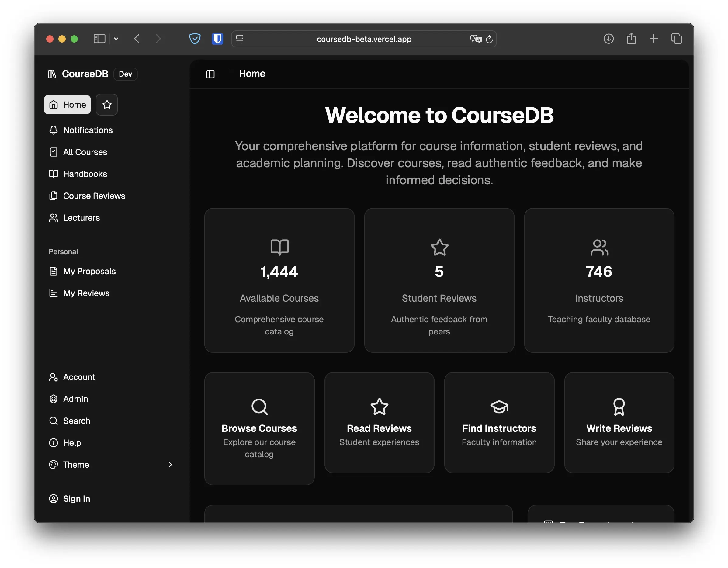This screenshot has height=568, width=728.
Task: Click the bell icon next to Notifications
Action: pos(53,130)
